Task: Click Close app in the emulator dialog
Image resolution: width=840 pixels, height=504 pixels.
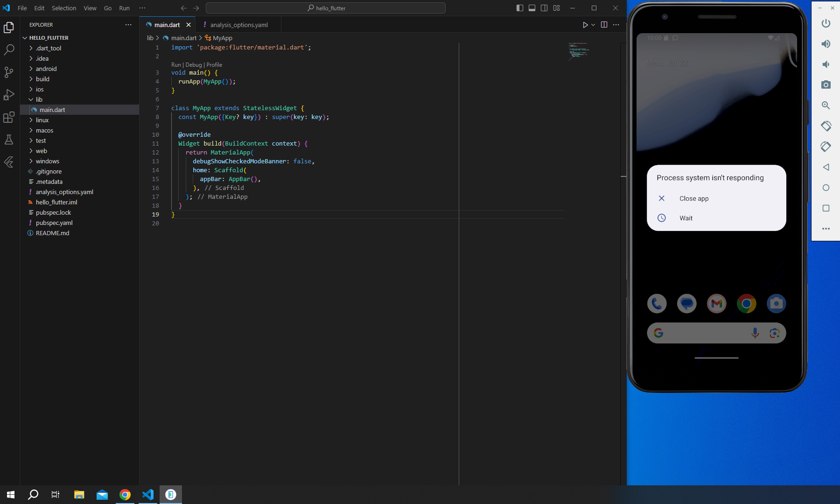Action: 716,198
